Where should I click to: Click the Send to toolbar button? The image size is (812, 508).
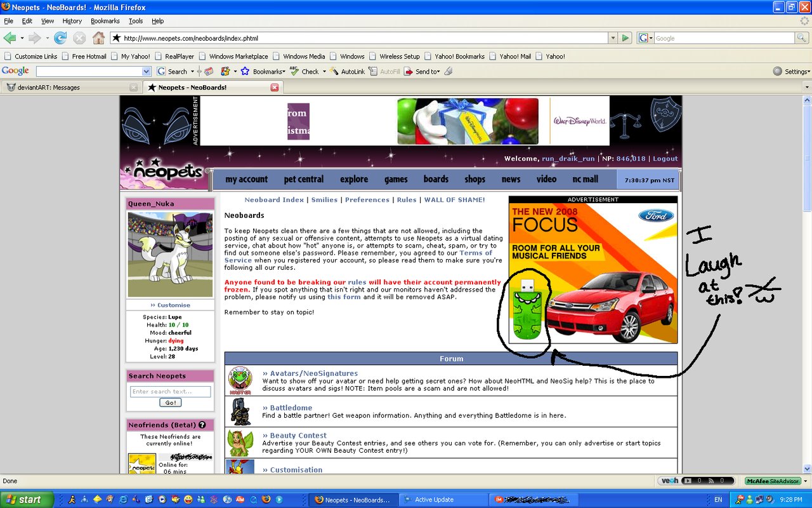[421, 72]
